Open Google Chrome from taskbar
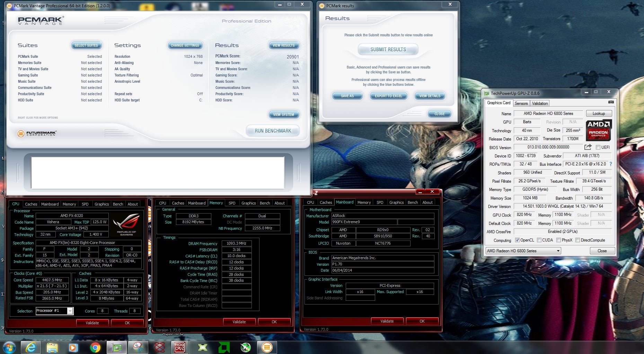Image resolution: width=644 pixels, height=354 pixels. [95, 347]
